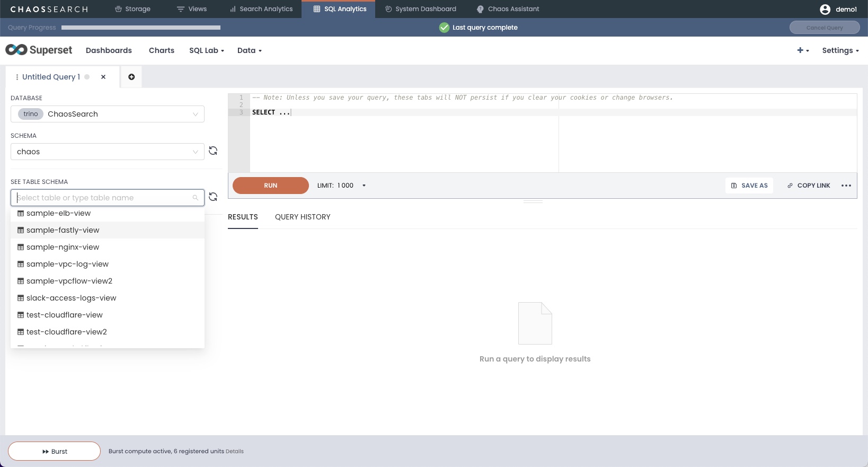Choose sample-fastly-view from the list
The width and height of the screenshot is (868, 467).
[x=108, y=230]
